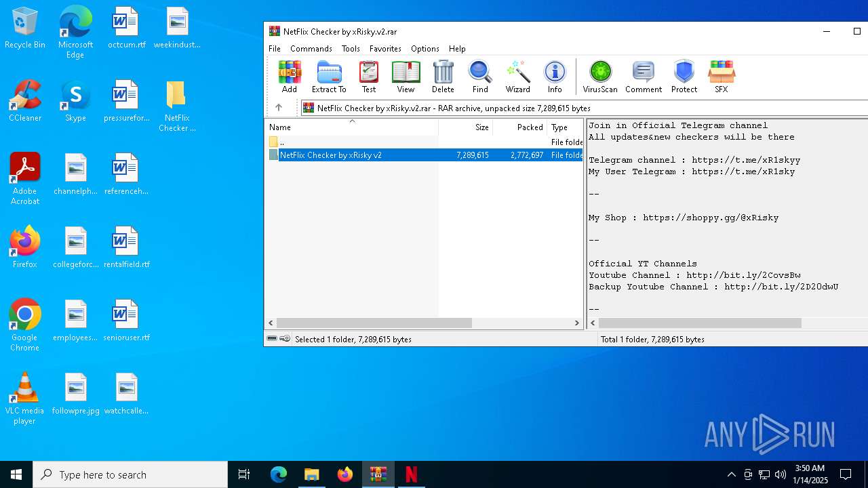This screenshot has height=488, width=868.
Task: Run the Test archive tool
Action: (369, 77)
